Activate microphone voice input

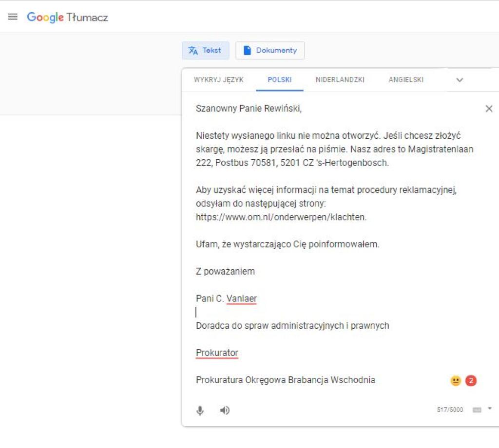tap(200, 411)
